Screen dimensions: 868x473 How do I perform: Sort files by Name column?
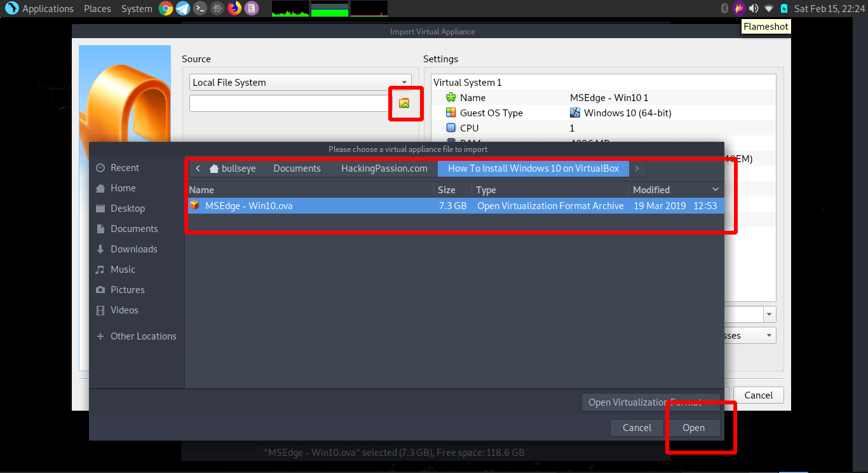[310, 189]
